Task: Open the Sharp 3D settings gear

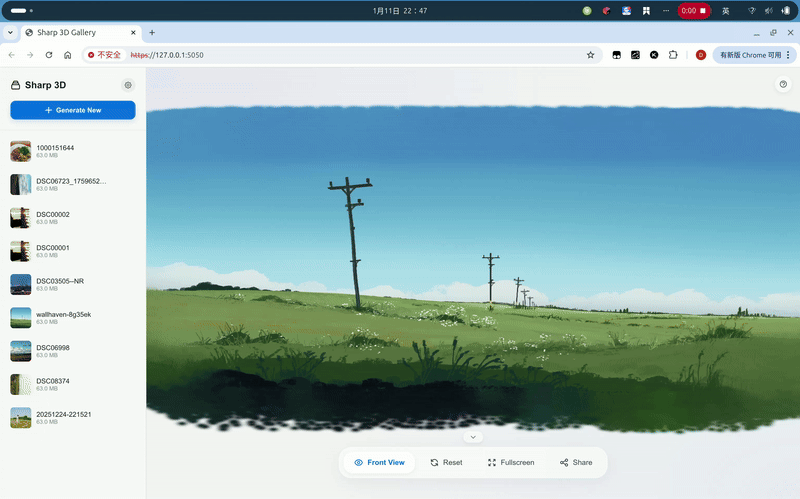Action: (x=128, y=85)
